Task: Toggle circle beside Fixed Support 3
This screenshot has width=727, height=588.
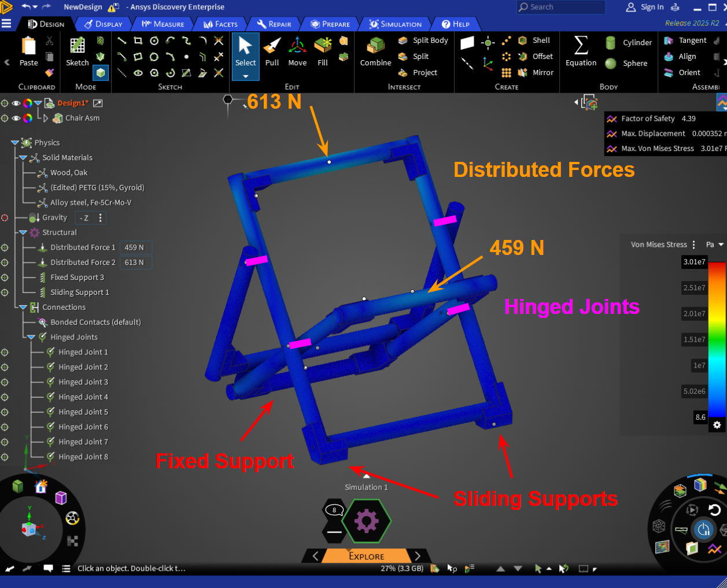Action: [x=5, y=278]
